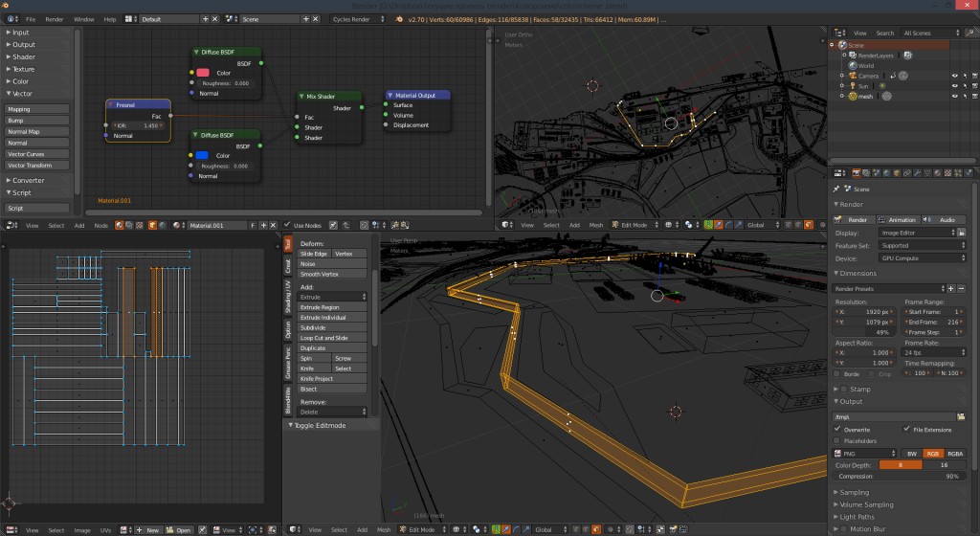The height and width of the screenshot is (536, 980).
Task: Open the Display Image Editor dropdown
Action: 917,233
